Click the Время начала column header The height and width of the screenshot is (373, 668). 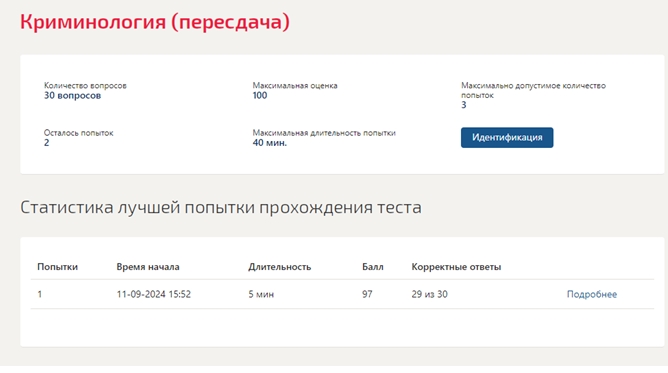(x=148, y=267)
